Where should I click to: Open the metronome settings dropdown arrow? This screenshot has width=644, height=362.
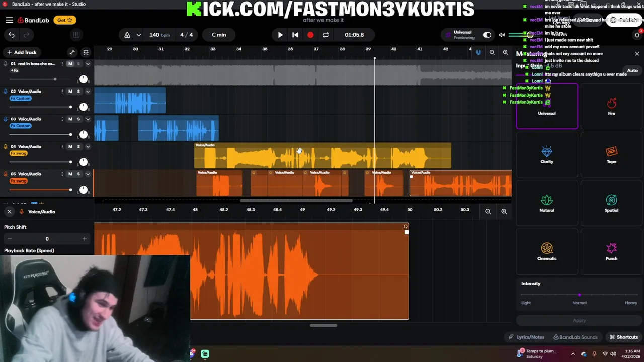(138, 35)
